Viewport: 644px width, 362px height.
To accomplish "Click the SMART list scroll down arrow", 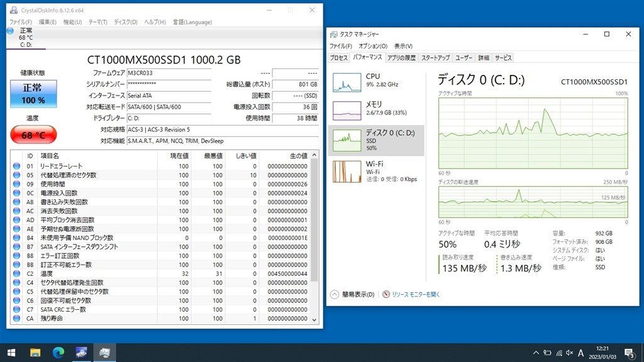I will pos(314,320).
